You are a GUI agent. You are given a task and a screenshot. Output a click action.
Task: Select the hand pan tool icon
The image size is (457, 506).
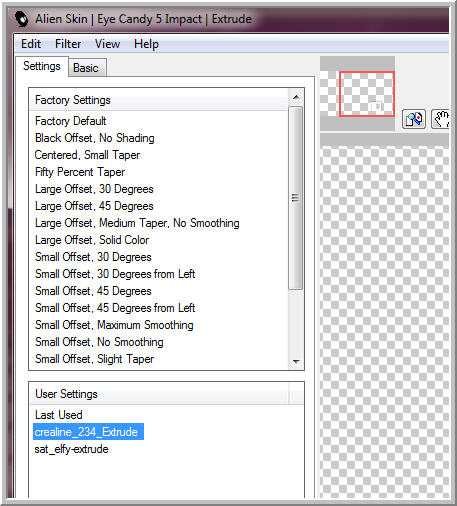pos(441,119)
